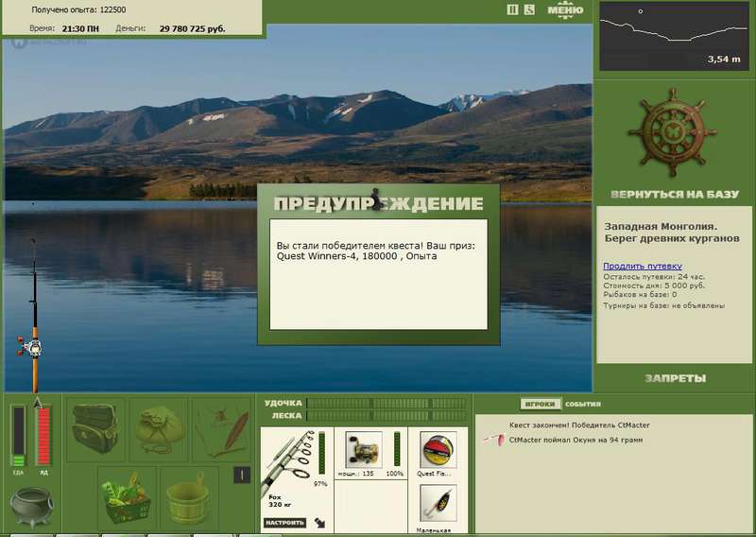The height and width of the screenshot is (537, 756).
Task: Click the reel 100% condition indicator
Action: tap(394, 474)
